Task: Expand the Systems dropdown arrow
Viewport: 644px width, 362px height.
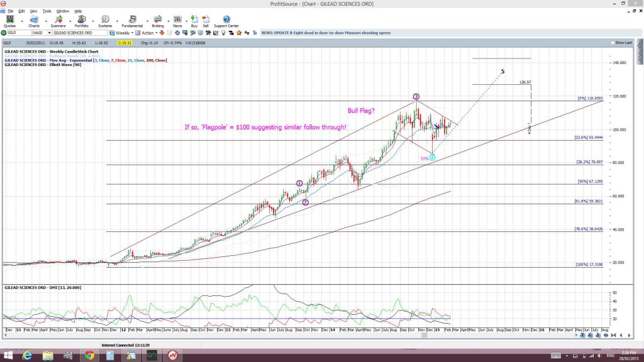Action: 117,21
